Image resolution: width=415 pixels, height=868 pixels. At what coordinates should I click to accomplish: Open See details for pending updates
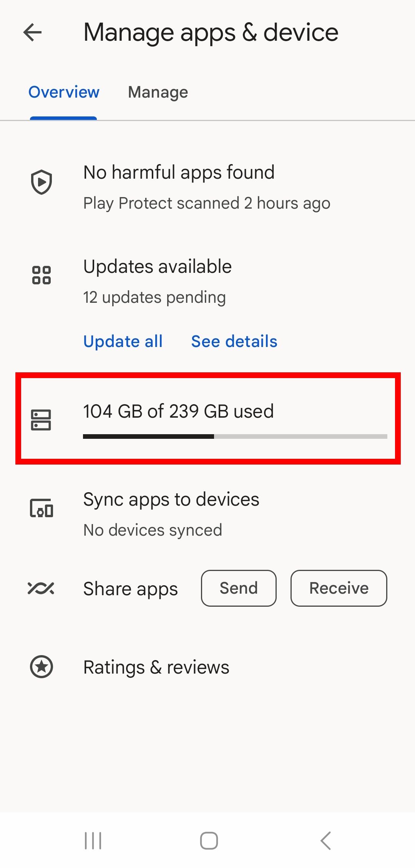coord(234,341)
